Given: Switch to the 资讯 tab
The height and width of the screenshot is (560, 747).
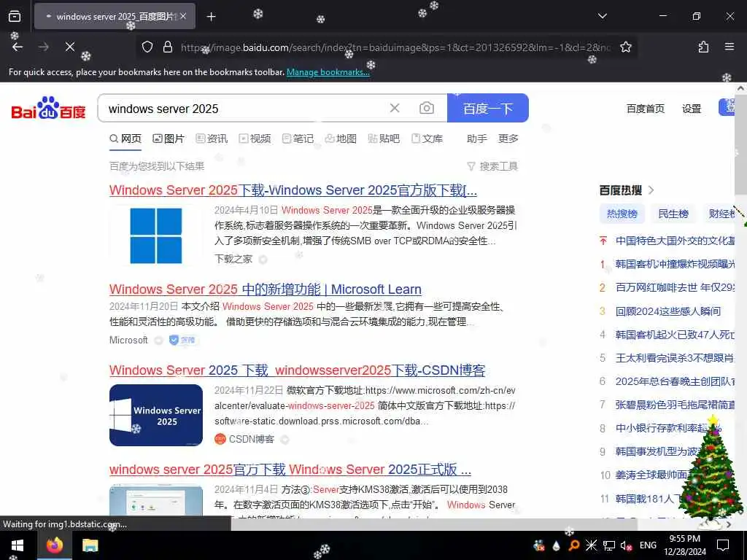Looking at the screenshot, I should point(212,139).
